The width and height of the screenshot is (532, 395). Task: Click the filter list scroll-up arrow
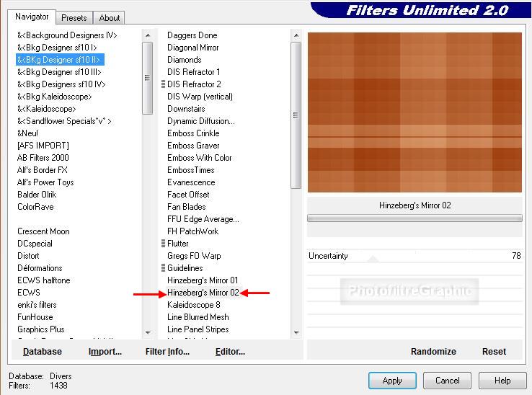(x=296, y=35)
